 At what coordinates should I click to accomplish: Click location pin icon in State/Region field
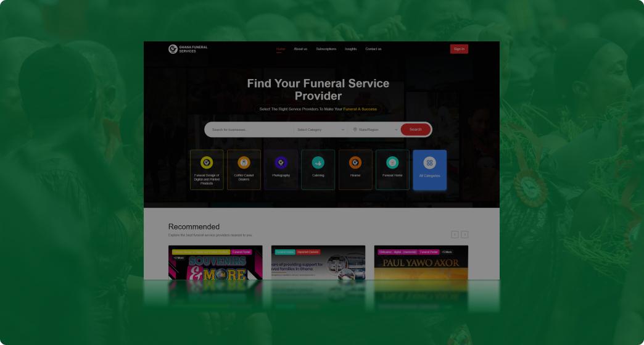pos(355,130)
